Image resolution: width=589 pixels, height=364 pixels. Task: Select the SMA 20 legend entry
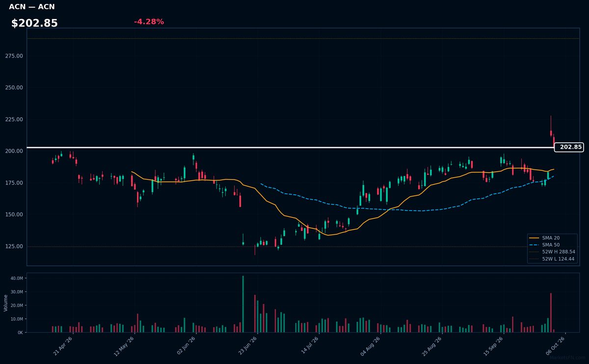point(552,238)
